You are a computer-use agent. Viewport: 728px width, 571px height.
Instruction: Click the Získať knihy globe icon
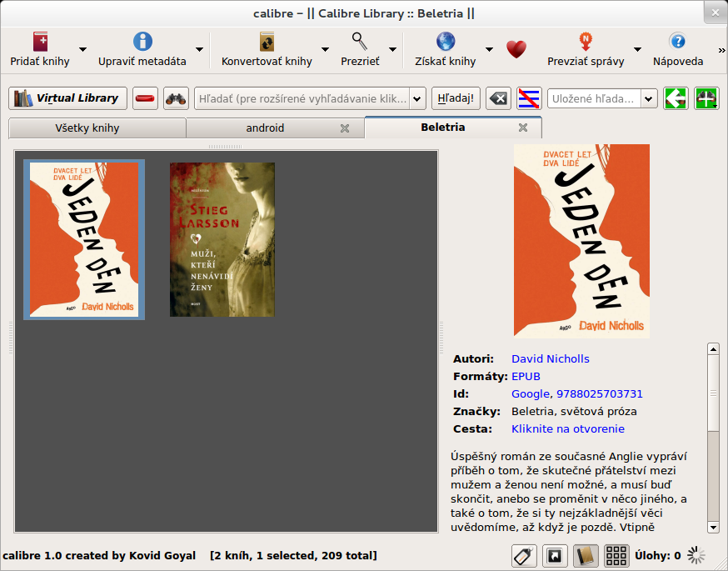pyautogui.click(x=446, y=42)
